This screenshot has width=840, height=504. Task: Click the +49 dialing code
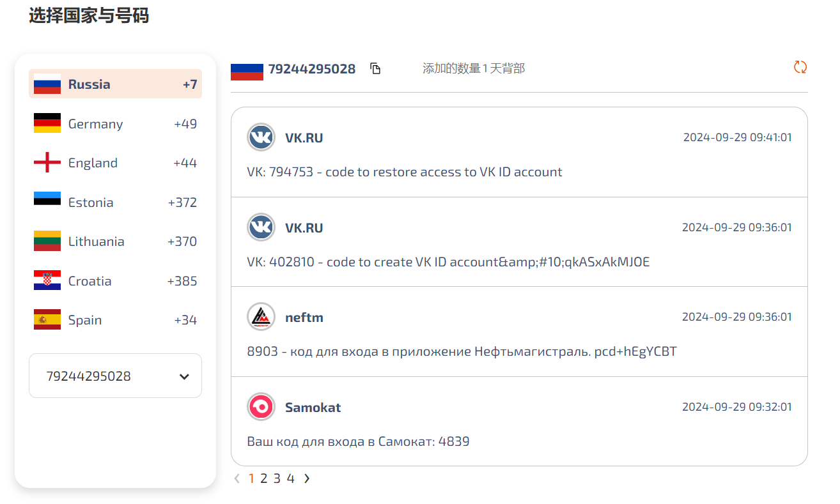pyautogui.click(x=185, y=124)
